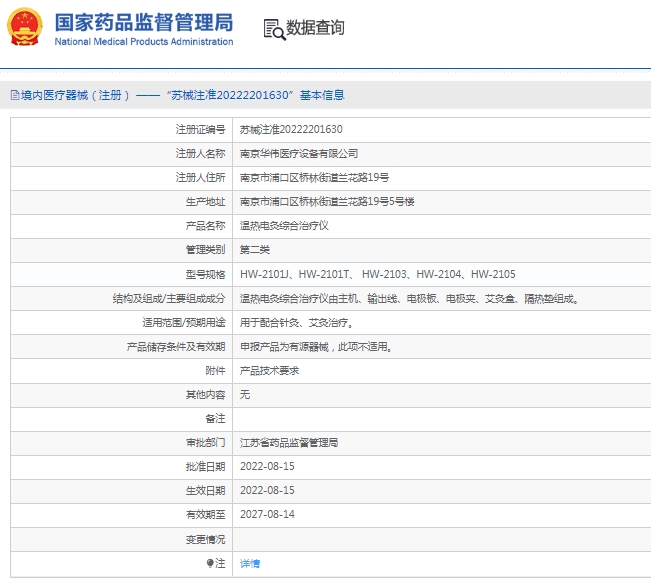Click address 南京市浦口区桥林街道兰花路19号
651x585 pixels.
click(314, 178)
